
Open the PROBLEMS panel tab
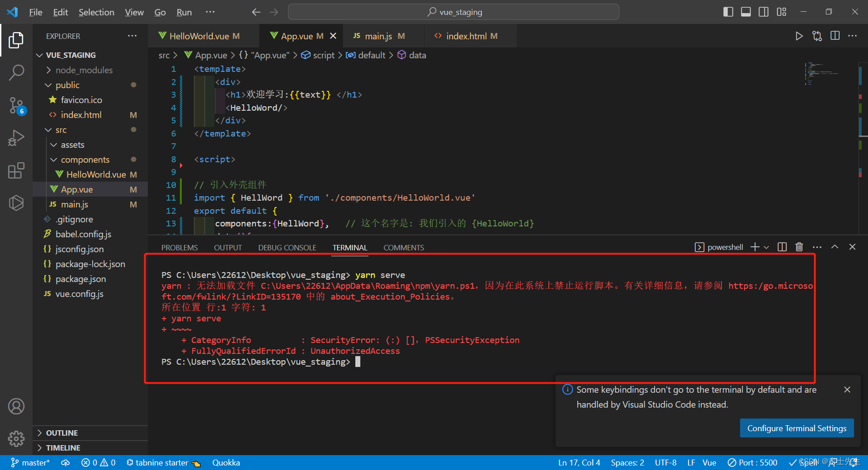coord(179,248)
